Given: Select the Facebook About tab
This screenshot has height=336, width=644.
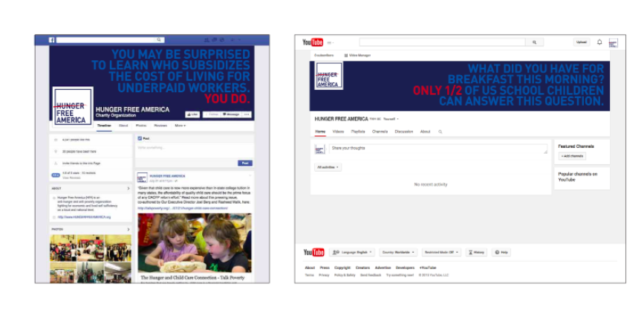Looking at the screenshot, I should (x=123, y=126).
